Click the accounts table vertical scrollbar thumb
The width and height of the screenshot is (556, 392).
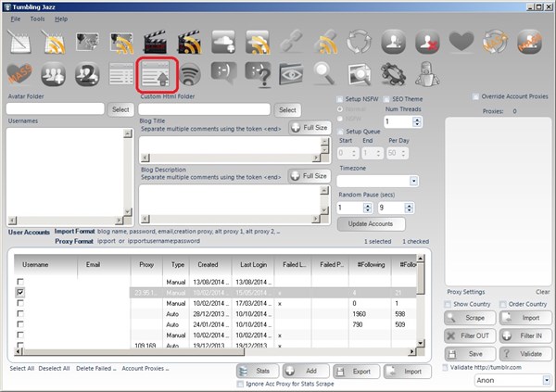(x=420, y=278)
